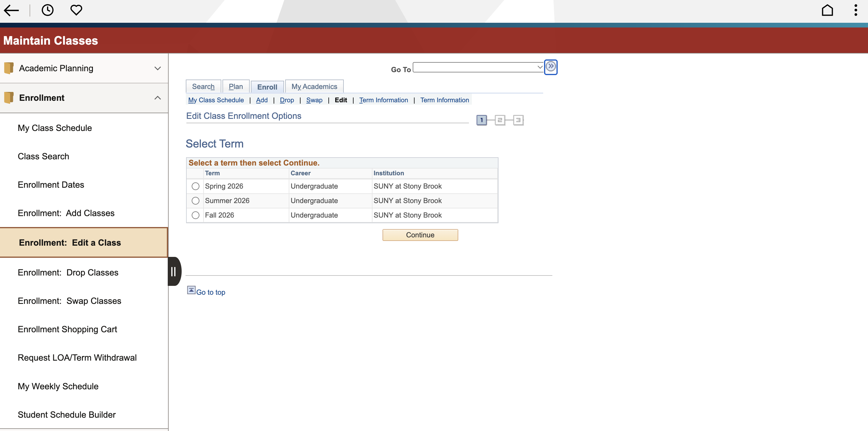Select Enrollment: Edit a Class item
This screenshot has height=431, width=868.
84,243
